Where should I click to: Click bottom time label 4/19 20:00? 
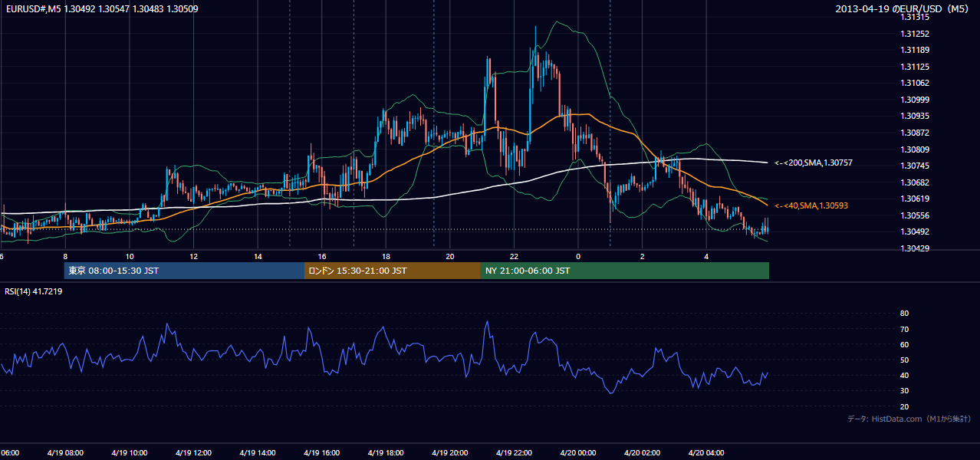[x=450, y=453]
